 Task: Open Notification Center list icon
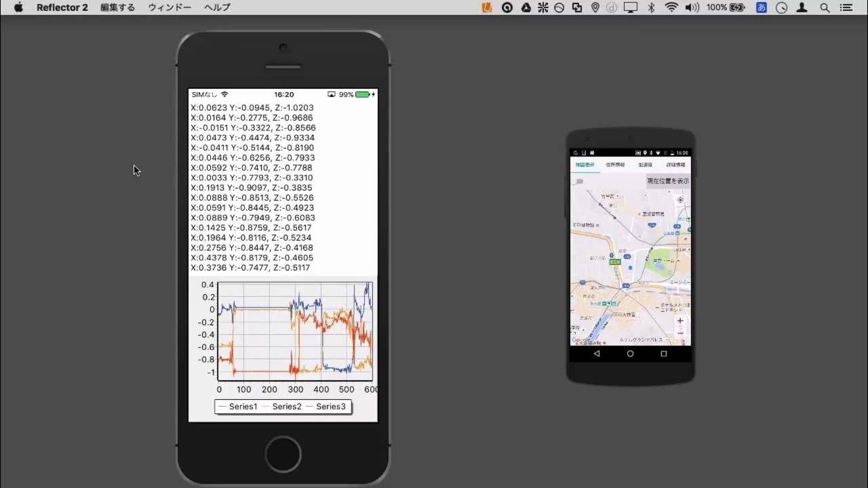pos(846,7)
